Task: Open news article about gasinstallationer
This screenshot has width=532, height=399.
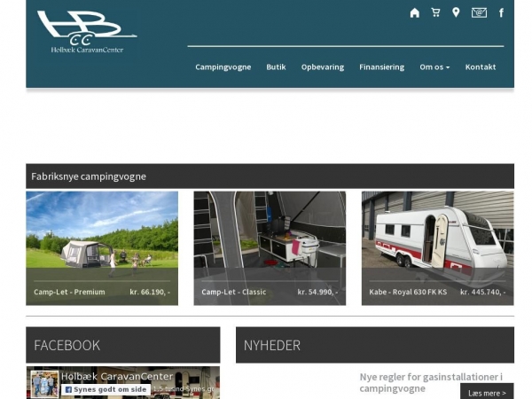Action: click(431, 382)
